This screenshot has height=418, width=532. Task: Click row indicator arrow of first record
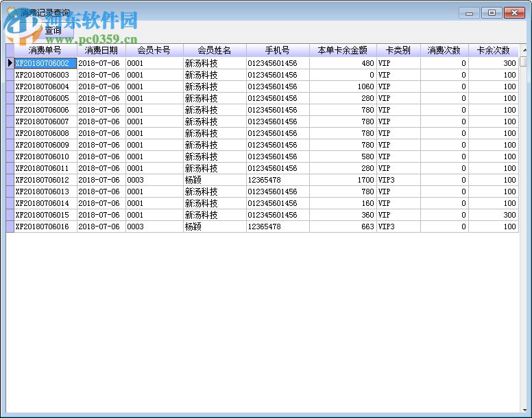click(x=10, y=63)
